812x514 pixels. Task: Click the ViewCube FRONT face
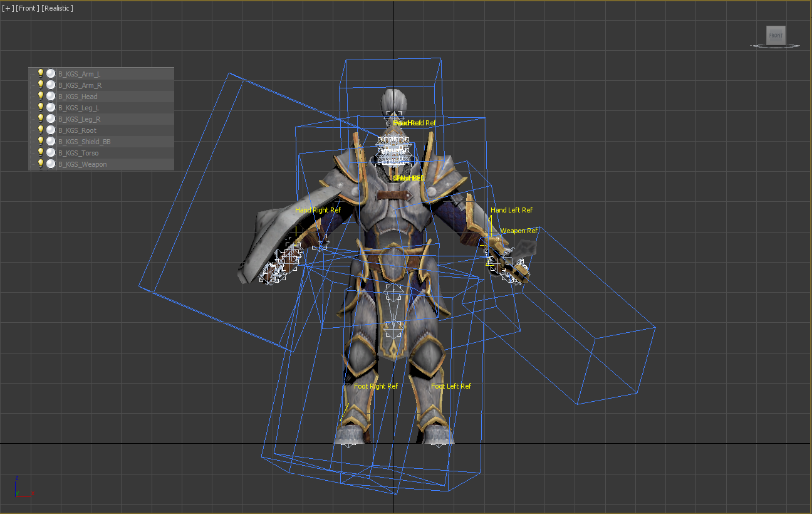click(775, 35)
